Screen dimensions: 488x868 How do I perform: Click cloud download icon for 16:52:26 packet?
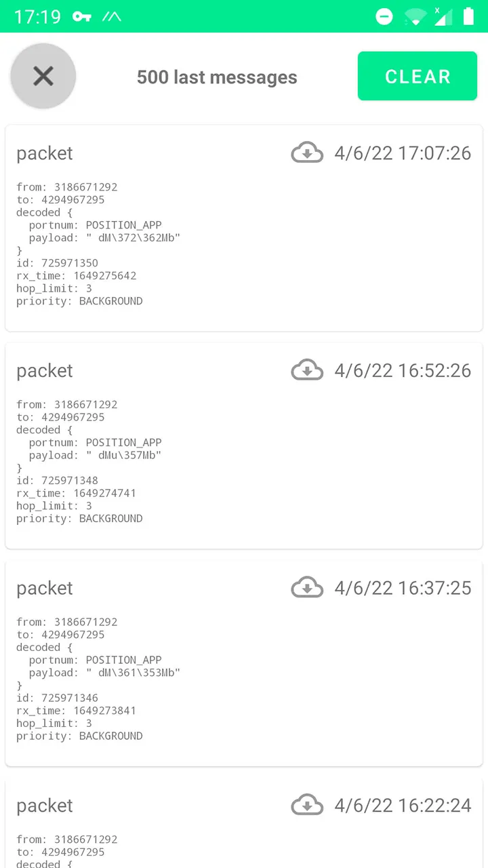[307, 370]
